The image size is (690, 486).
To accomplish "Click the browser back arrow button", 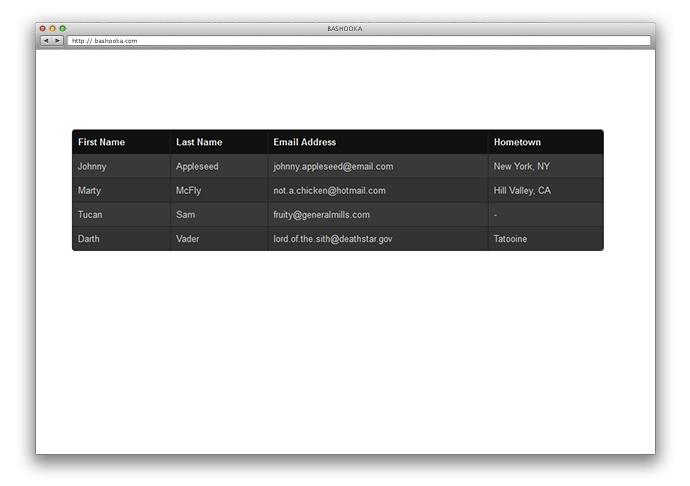I will 46,40.
